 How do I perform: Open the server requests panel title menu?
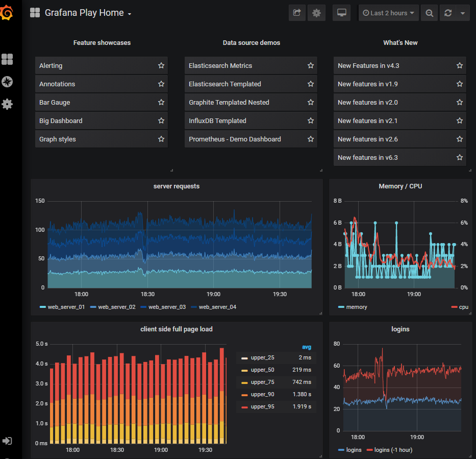point(177,186)
